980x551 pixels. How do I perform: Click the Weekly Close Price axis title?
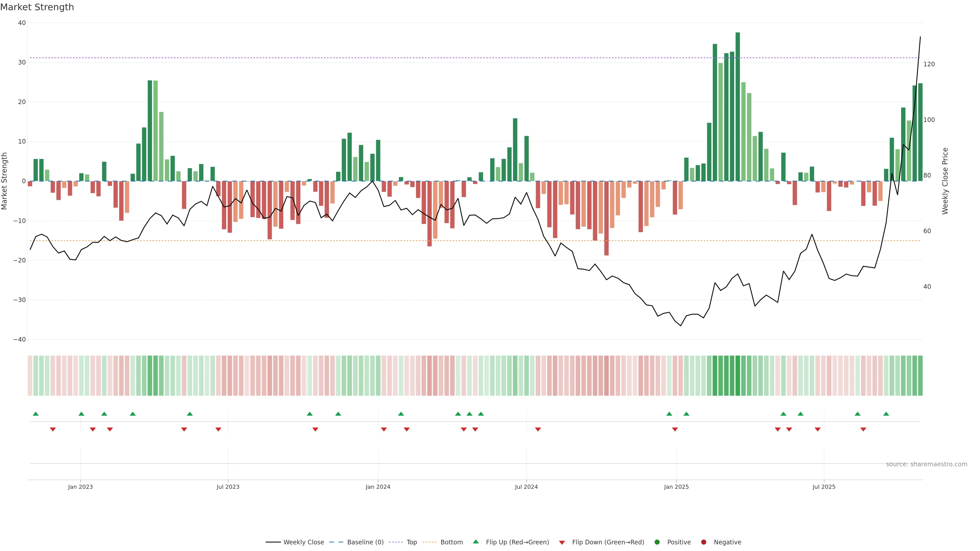tap(945, 181)
